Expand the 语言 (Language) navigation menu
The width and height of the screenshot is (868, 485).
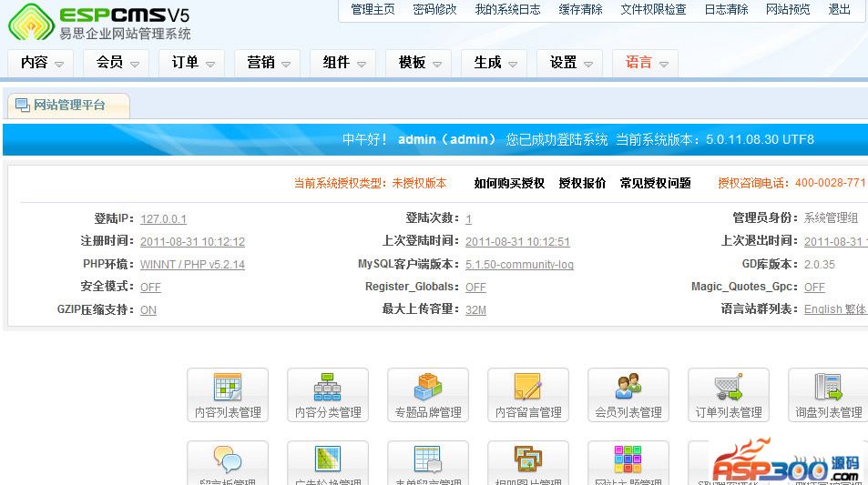tap(646, 63)
